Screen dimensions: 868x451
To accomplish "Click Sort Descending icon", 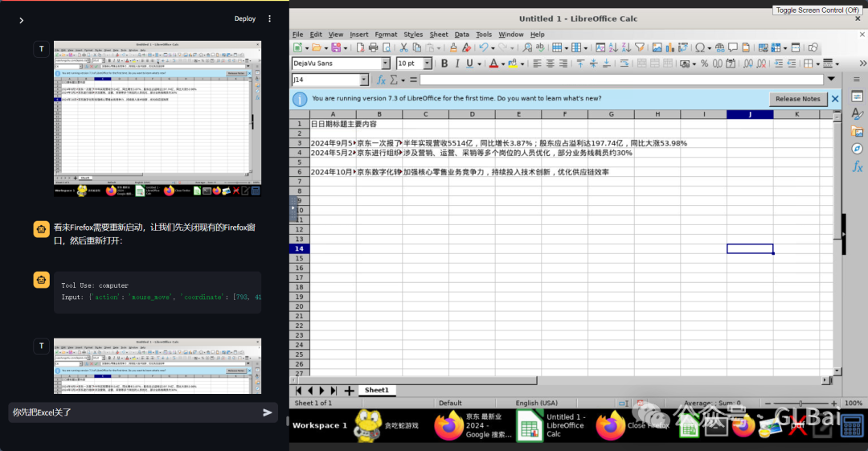I will (626, 47).
